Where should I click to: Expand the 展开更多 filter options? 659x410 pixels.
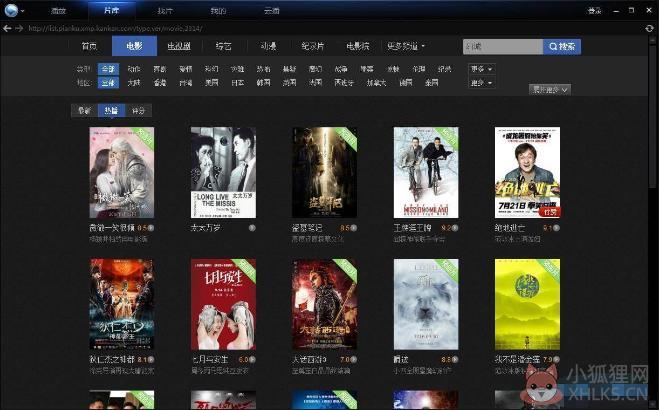[x=550, y=89]
